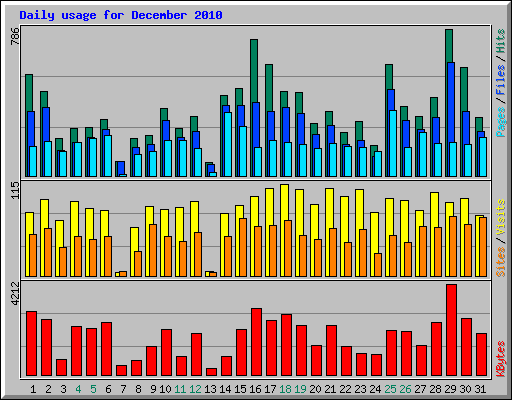Screen dimensions: 512x400
Task: Click the Pages legend label
Action: pyautogui.click(x=501, y=122)
